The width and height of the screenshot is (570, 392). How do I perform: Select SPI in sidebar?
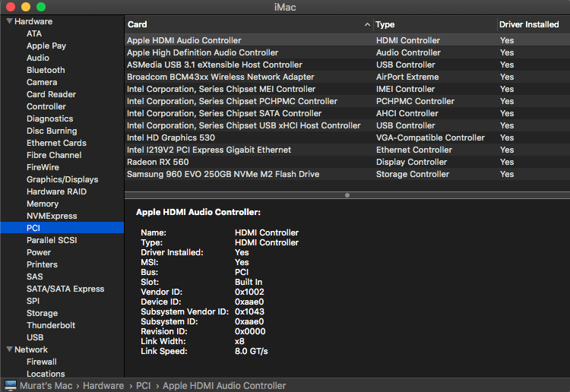33,301
